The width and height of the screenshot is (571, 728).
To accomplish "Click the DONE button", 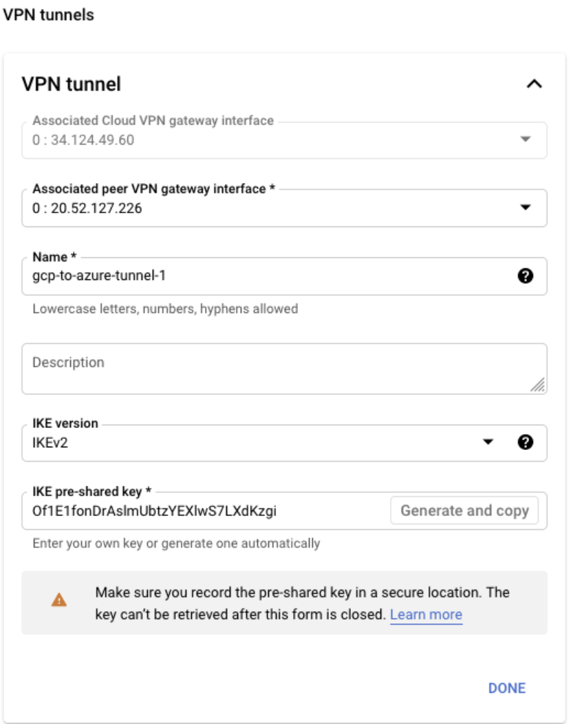I will pos(506,688).
